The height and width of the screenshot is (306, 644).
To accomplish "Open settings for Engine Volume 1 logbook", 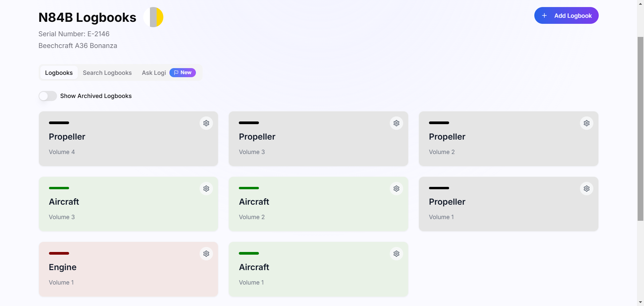I will pos(206,254).
